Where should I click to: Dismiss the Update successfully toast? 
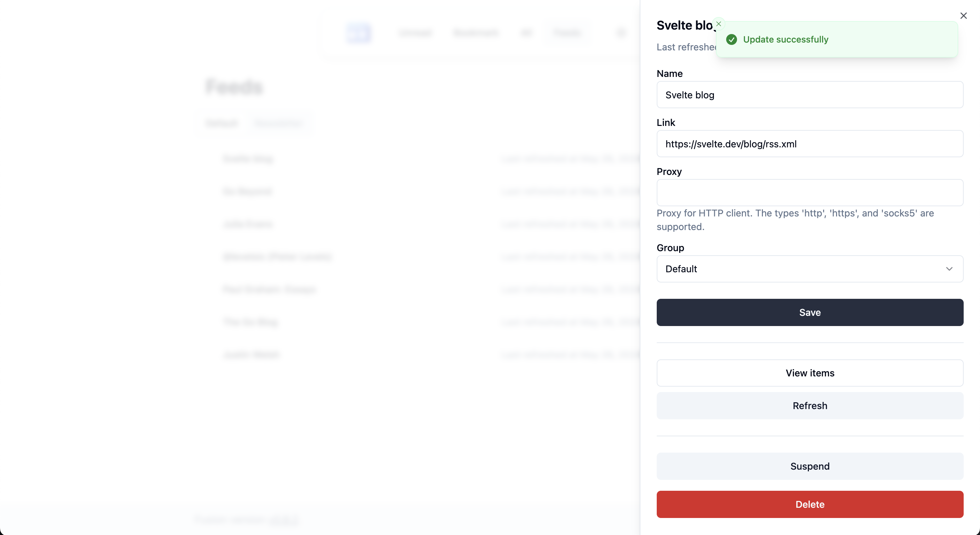pos(719,24)
